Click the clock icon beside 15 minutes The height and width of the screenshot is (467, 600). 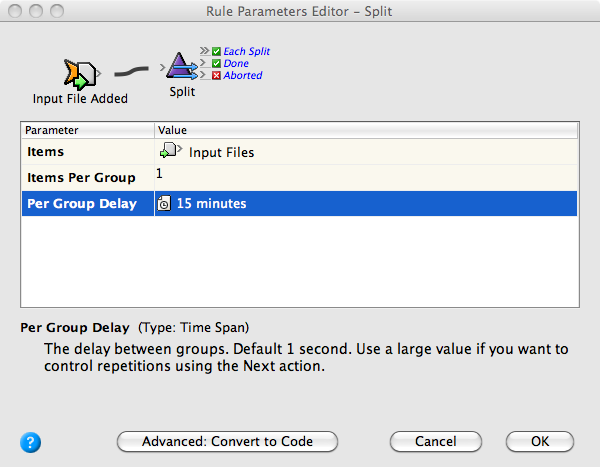coord(164,204)
